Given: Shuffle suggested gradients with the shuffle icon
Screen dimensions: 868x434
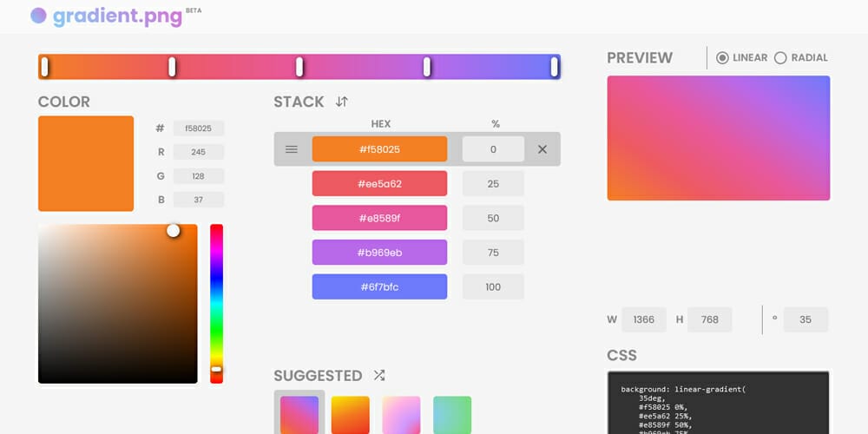Looking at the screenshot, I should (379, 376).
